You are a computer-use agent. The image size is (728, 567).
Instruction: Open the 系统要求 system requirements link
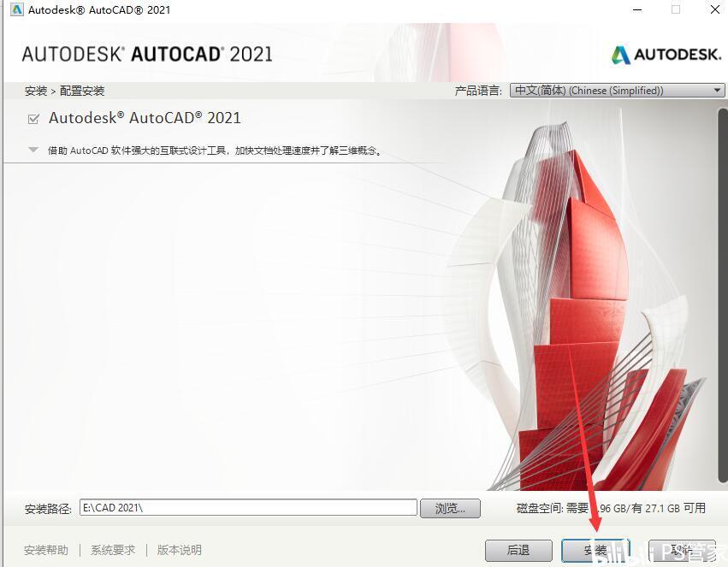(x=113, y=550)
